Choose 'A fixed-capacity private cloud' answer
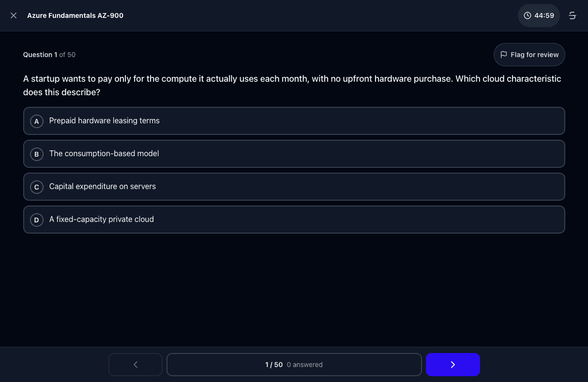This screenshot has height=382, width=588. (294, 220)
